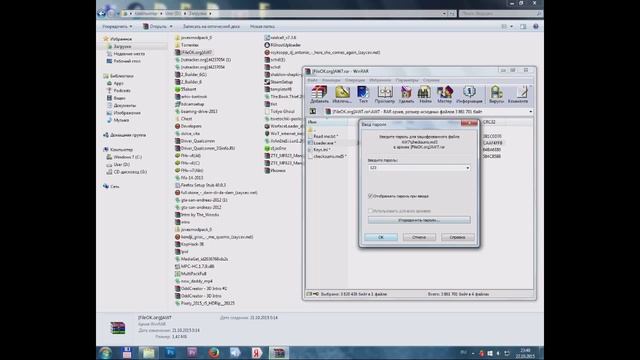Click the Explorer search box
Image resolution: width=640 pixels, height=360 pixels.
(501, 13)
